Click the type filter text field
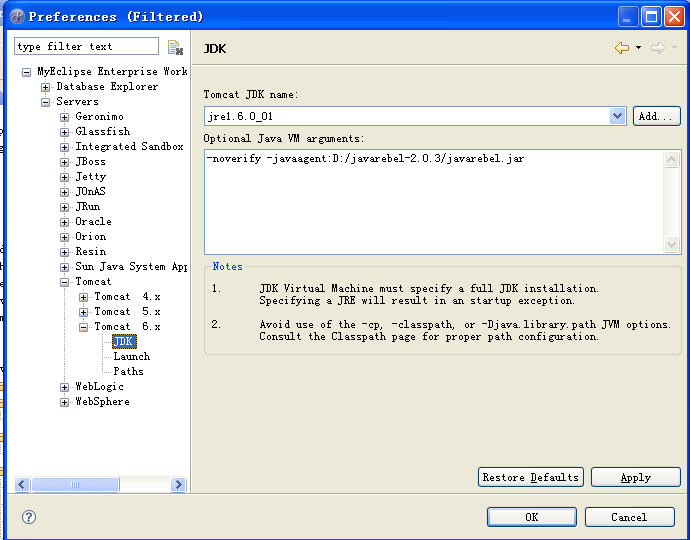 click(86, 46)
